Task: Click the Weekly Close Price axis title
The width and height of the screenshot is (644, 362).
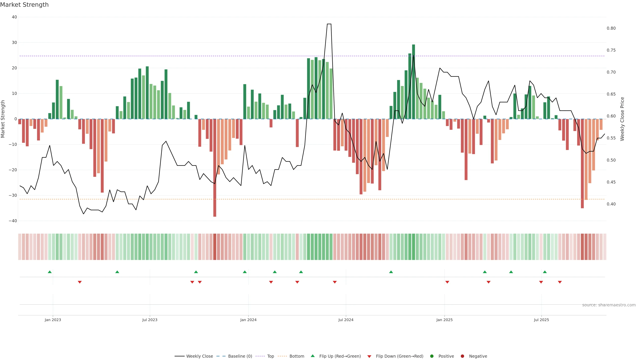Action: pyautogui.click(x=622, y=119)
